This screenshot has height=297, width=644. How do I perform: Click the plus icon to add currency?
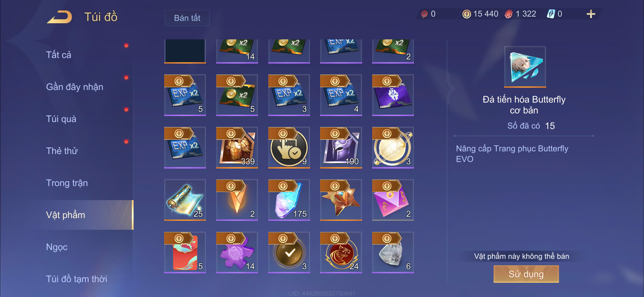pos(591,14)
